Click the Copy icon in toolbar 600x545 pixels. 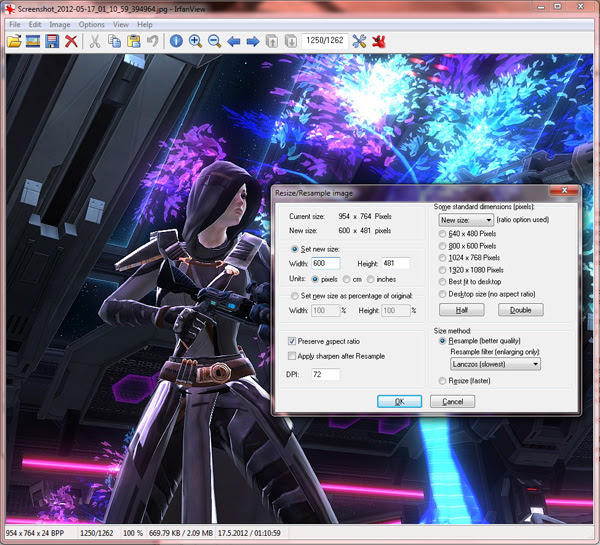click(114, 41)
